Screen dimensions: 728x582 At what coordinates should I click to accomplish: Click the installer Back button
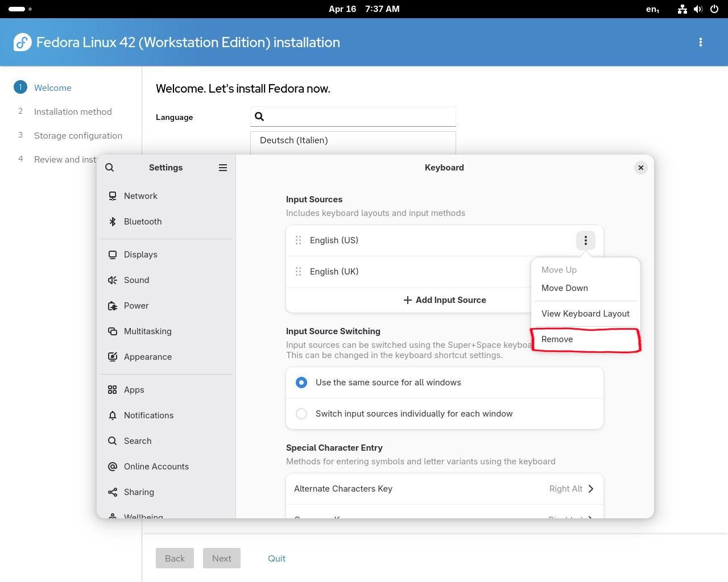coord(175,558)
